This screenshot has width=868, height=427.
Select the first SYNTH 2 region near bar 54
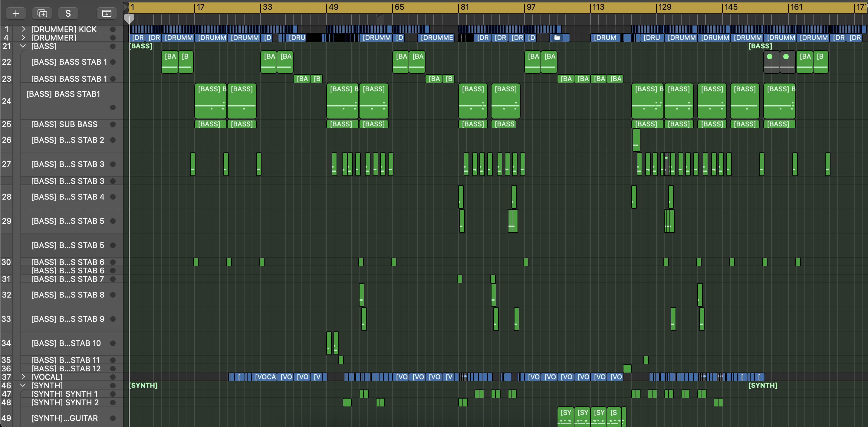347,402
